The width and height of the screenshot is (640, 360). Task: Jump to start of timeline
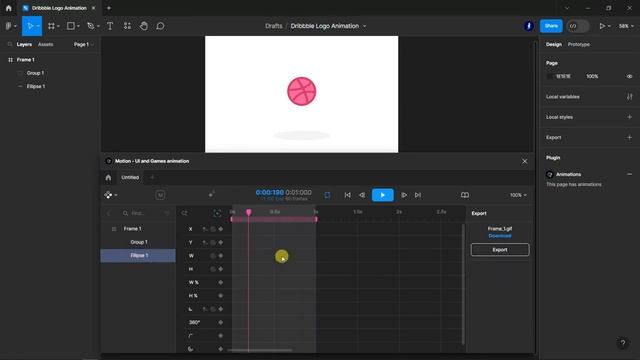click(x=347, y=195)
